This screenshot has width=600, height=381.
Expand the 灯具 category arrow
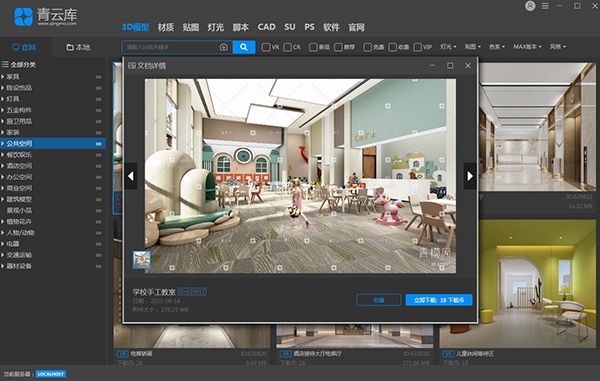click(3, 99)
